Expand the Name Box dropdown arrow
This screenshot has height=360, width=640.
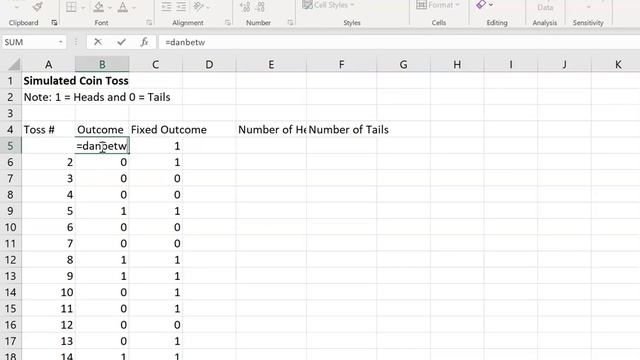pyautogui.click(x=60, y=42)
